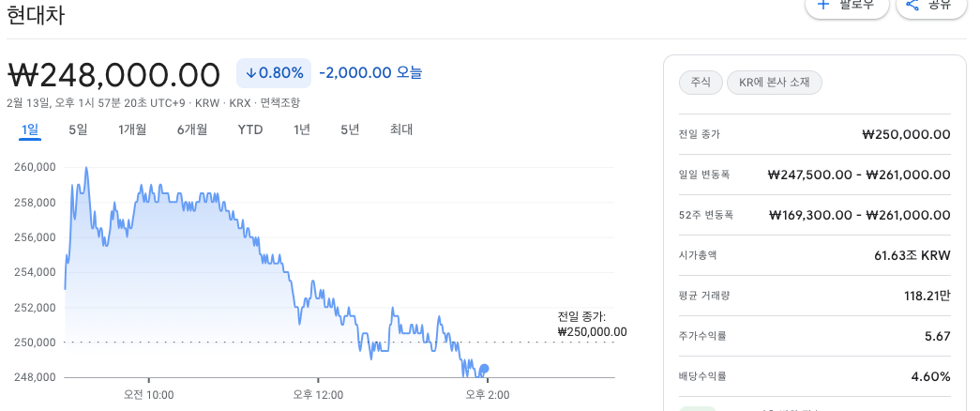Viewport: 980px width, 411px height.
Task: Click the ₩248,000.00 current price
Action: click(x=113, y=74)
